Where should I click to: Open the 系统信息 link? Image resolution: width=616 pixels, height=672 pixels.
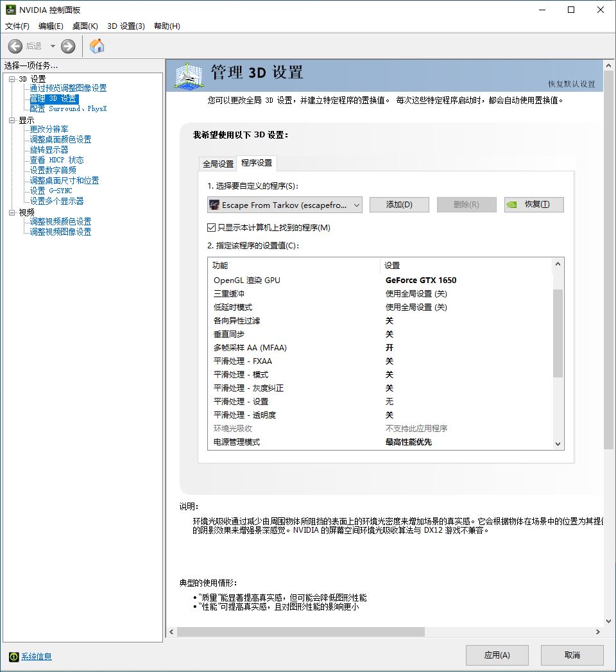(37, 657)
